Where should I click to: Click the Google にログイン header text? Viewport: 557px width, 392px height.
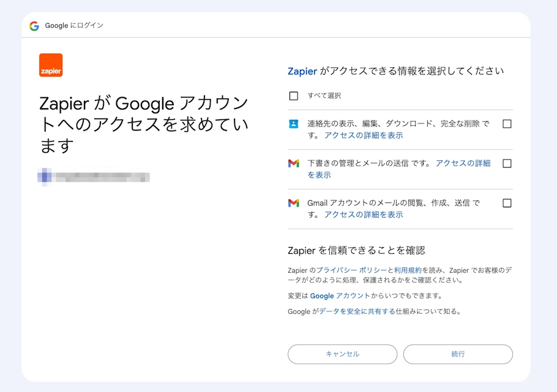tap(74, 26)
